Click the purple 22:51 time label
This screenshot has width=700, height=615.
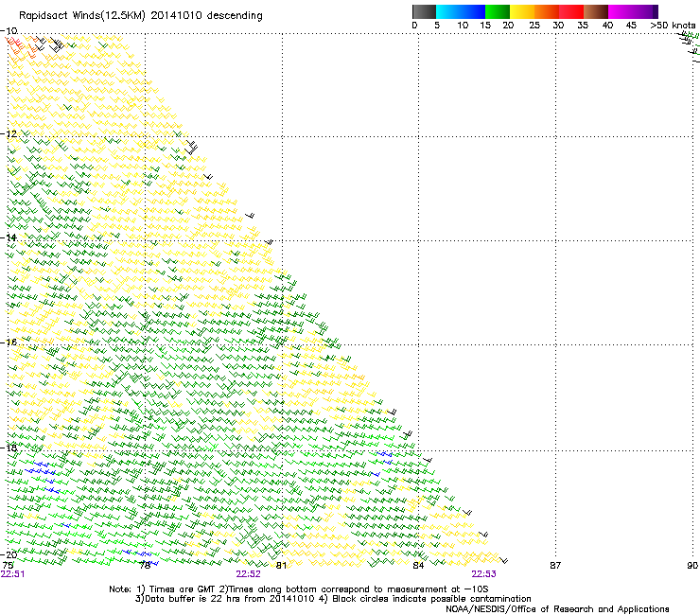point(13,574)
